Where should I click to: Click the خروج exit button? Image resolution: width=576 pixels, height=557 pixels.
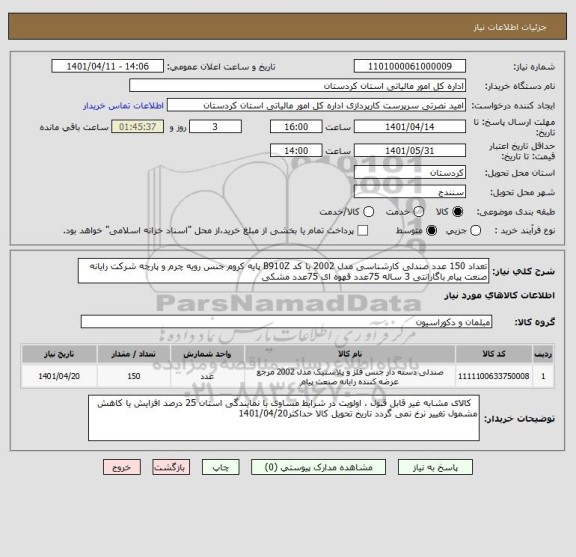click(122, 467)
